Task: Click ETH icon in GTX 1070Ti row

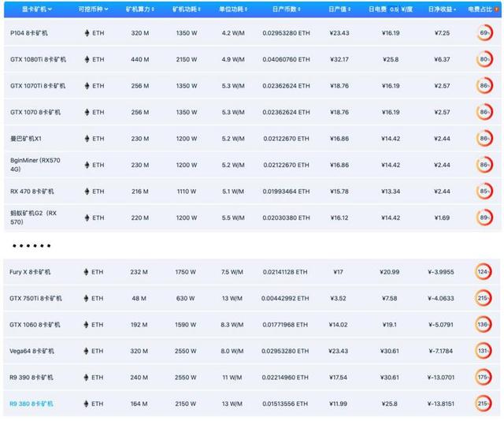Action: click(87, 86)
